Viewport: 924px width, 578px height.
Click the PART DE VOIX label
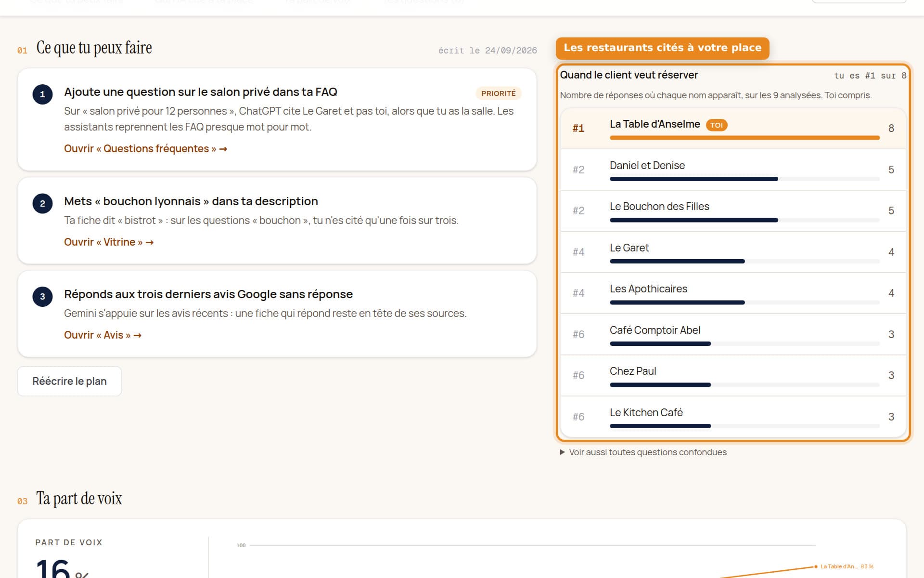[69, 542]
